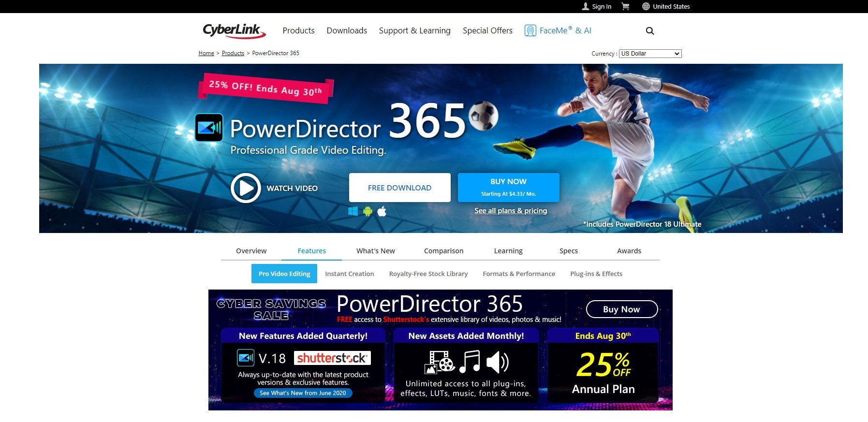
Task: Play the Watch Video circle button
Action: coord(246,188)
